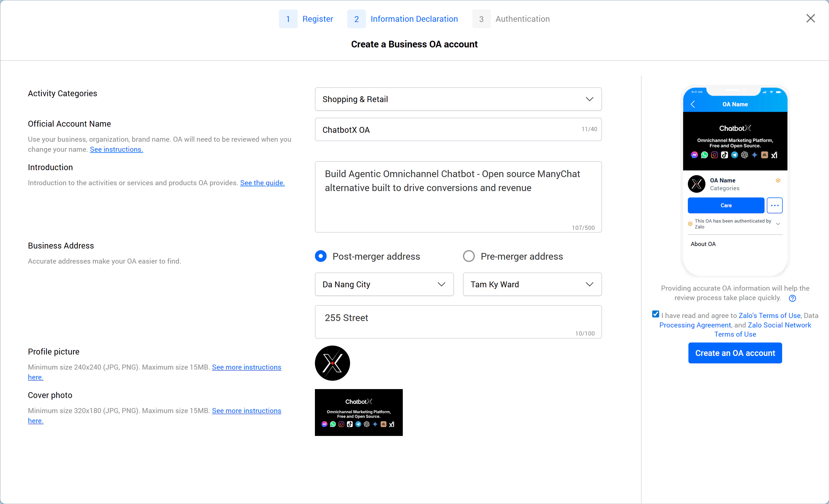This screenshot has width=829, height=504.
Task: Click the Telegram icon in preview cover
Action: pos(734,155)
